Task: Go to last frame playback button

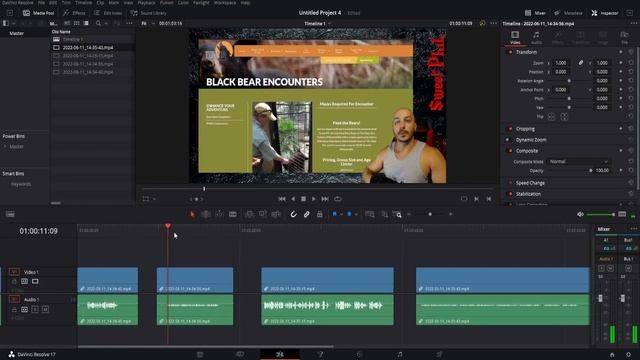Action: (325, 199)
